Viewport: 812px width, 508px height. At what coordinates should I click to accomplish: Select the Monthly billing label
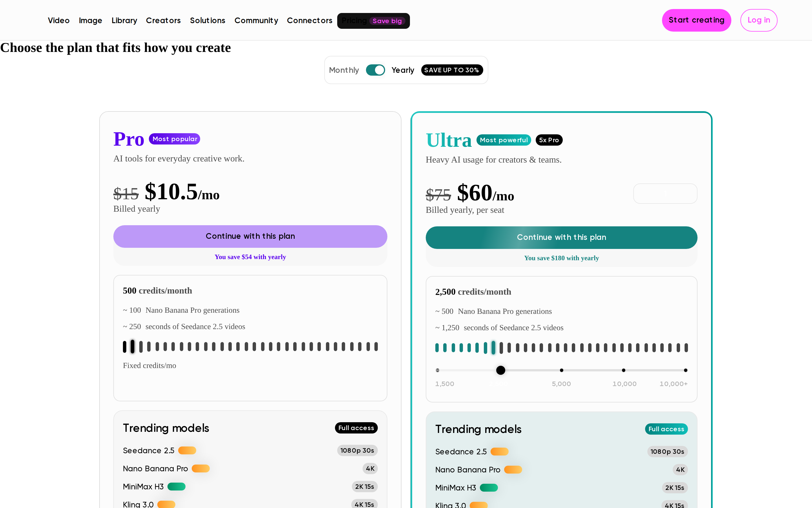[x=344, y=70]
